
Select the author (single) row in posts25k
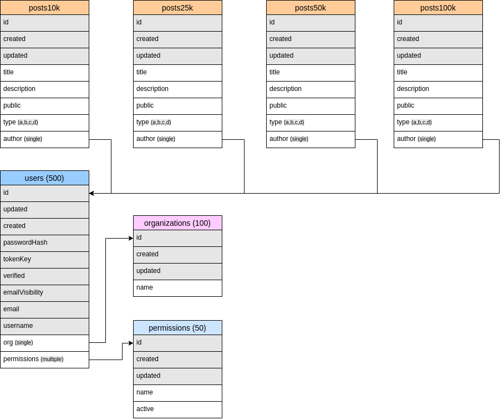(178, 139)
